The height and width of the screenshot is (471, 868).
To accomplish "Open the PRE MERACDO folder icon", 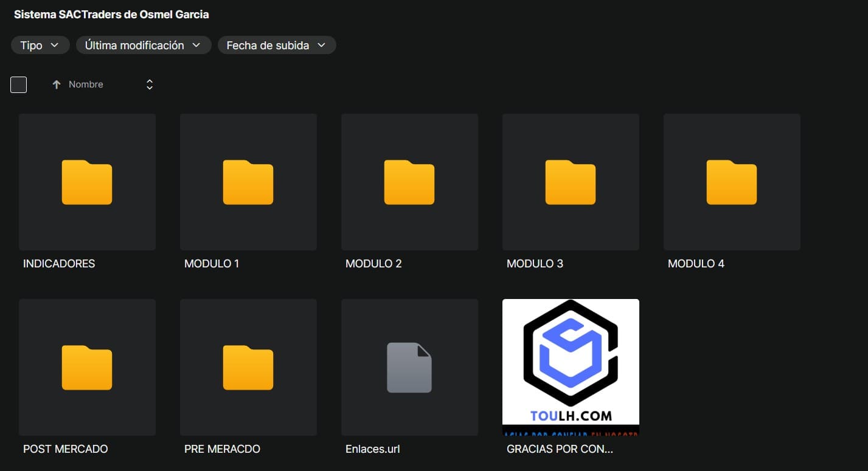I will pos(248,368).
